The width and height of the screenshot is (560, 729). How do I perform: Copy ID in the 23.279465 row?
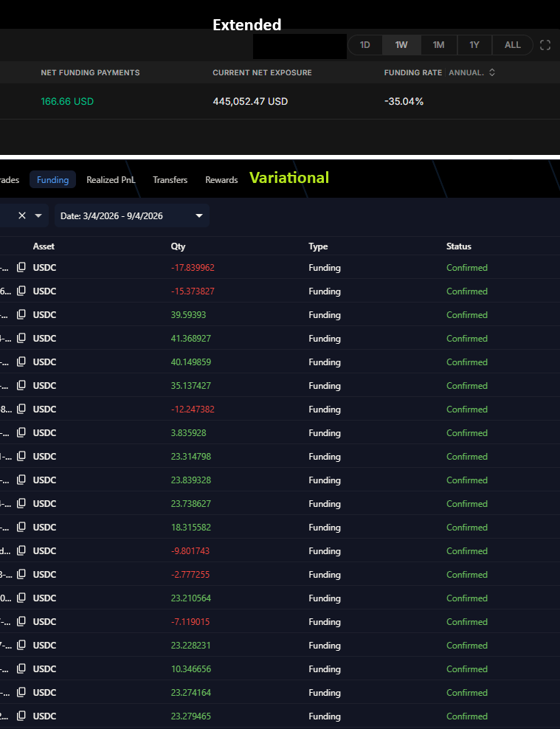21,716
